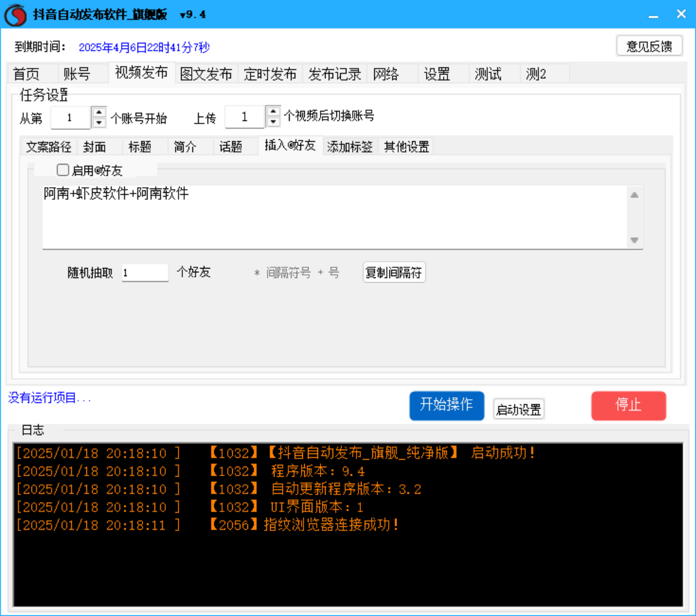Decrease starting account number with down arrow
The width and height of the screenshot is (696, 616).
pyautogui.click(x=99, y=123)
